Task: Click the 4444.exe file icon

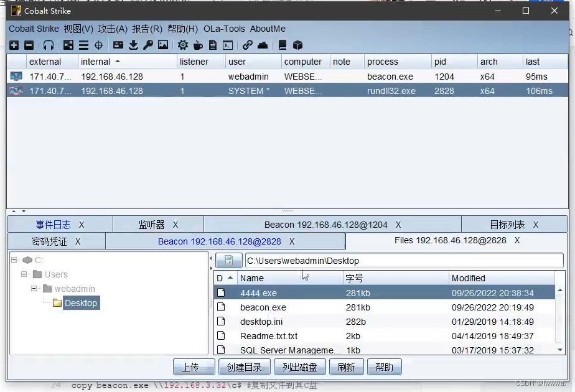Action: [x=221, y=292]
